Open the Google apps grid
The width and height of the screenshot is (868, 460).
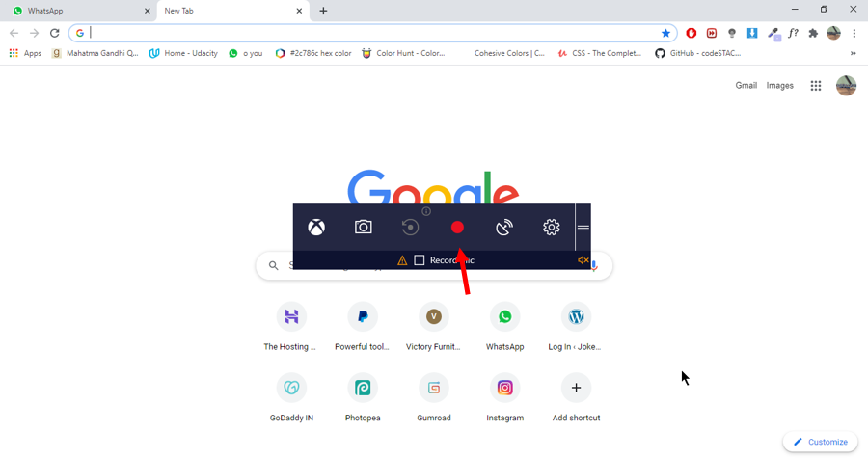click(815, 85)
